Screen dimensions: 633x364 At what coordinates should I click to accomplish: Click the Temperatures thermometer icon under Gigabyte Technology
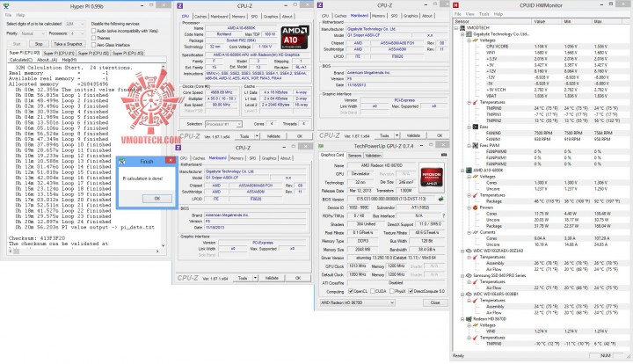pyautogui.click(x=475, y=103)
